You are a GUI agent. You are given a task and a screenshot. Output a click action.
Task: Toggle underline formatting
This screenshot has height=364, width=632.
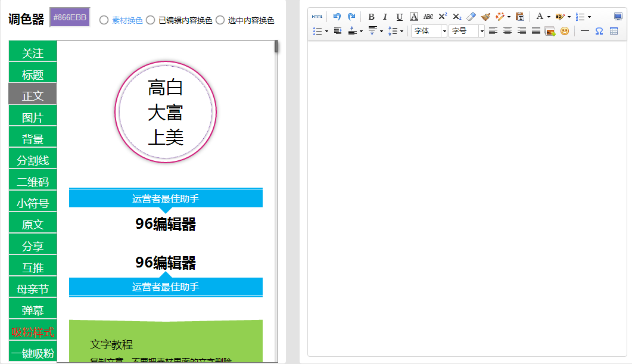[x=400, y=17]
